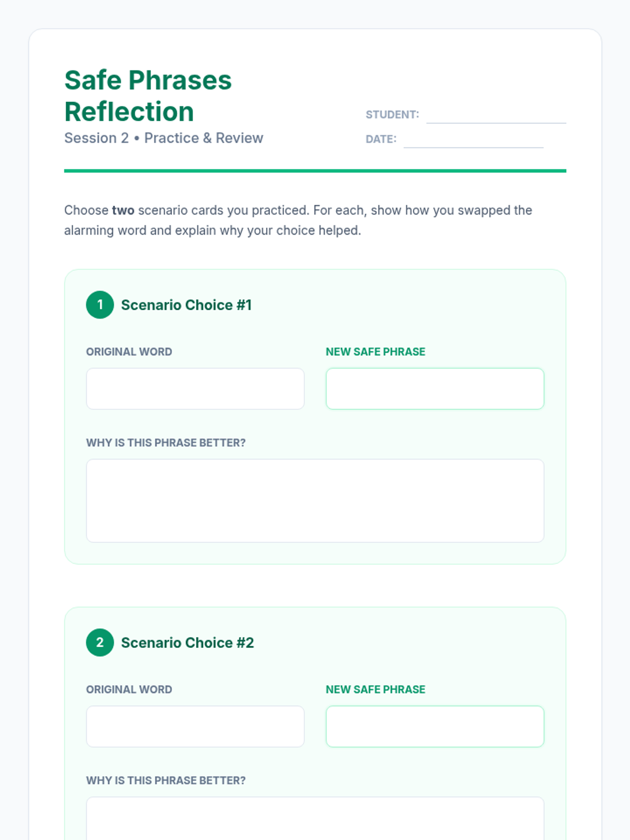Click the STUDENT: label

[392, 114]
